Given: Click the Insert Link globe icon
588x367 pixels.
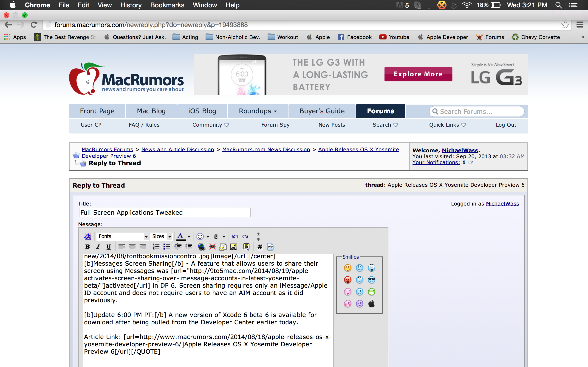Looking at the screenshot, I should tap(201, 247).
